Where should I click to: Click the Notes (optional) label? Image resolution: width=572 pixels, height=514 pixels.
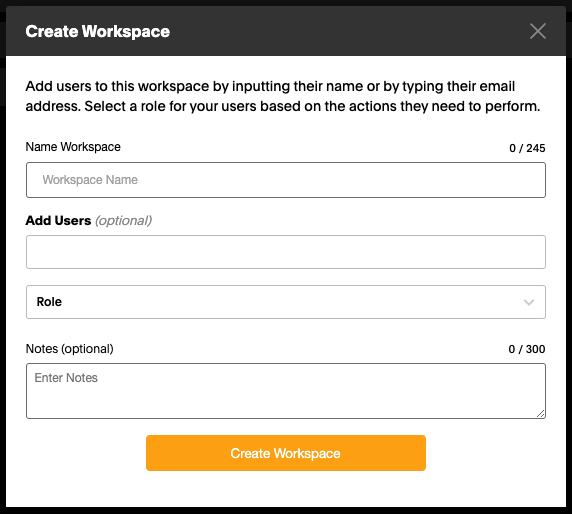pos(69,349)
